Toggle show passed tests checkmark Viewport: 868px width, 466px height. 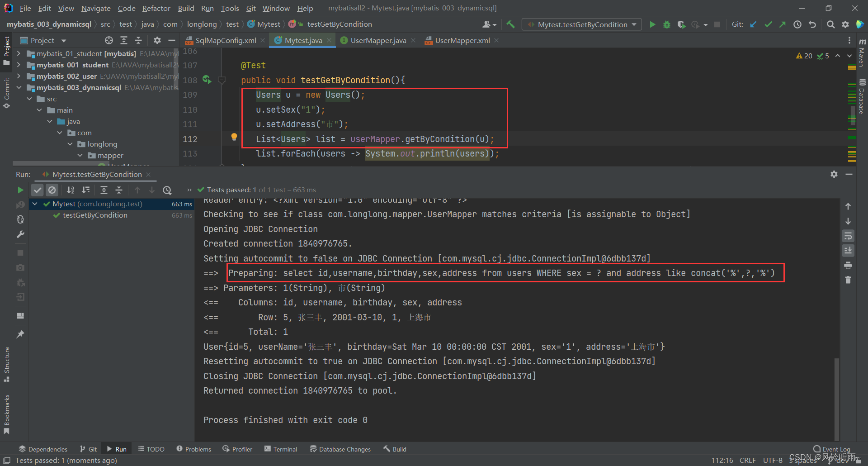pos(38,190)
